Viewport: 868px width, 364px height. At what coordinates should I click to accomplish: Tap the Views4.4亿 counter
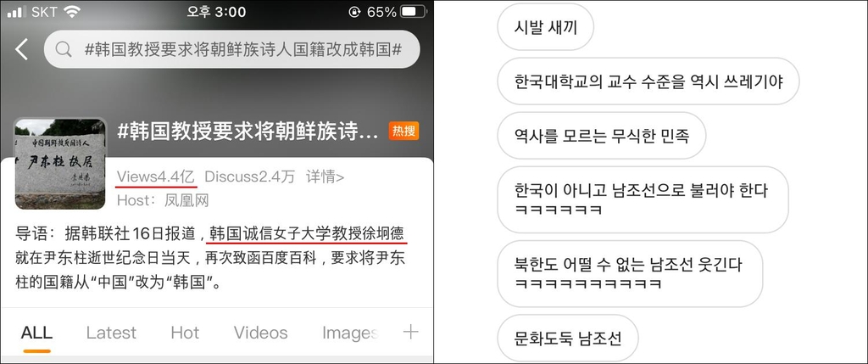[x=156, y=177]
